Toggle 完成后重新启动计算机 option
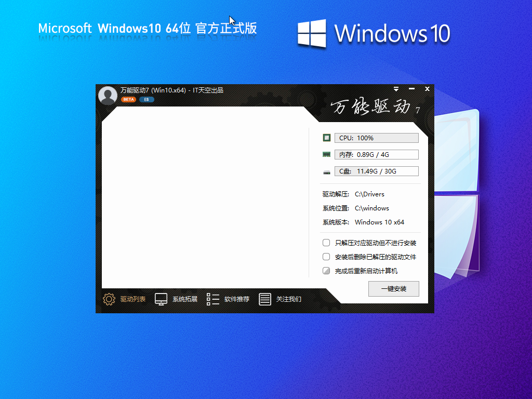This screenshot has width=532, height=399. (x=326, y=270)
